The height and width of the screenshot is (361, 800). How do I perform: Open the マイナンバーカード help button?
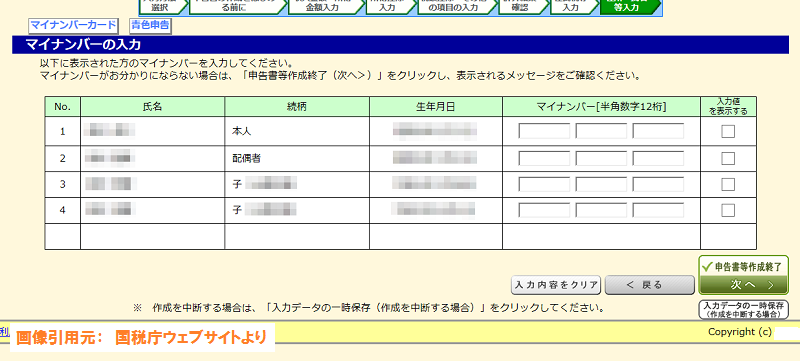click(x=72, y=25)
